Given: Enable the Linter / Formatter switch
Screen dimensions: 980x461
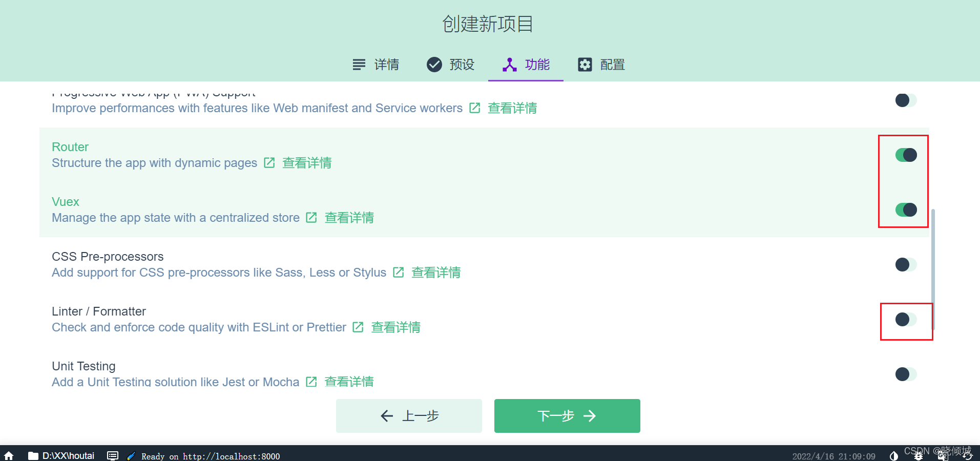Looking at the screenshot, I should coord(906,319).
